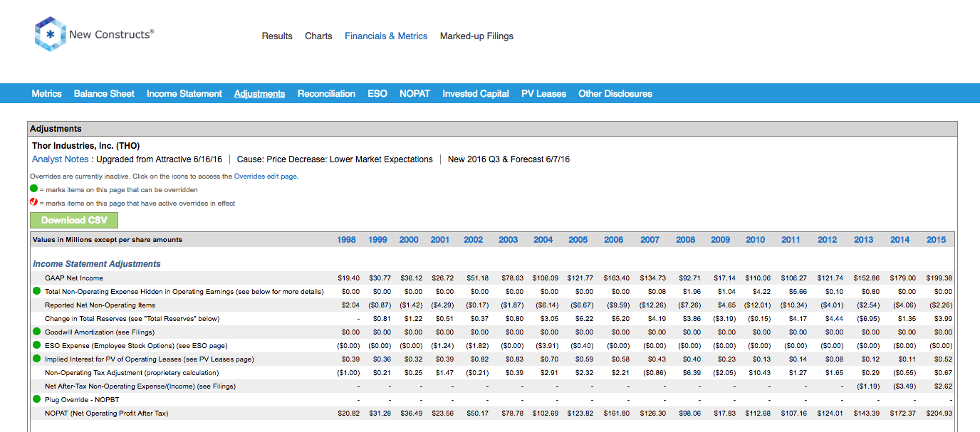Click green override dot for Implied Interest row

pyautogui.click(x=36, y=359)
